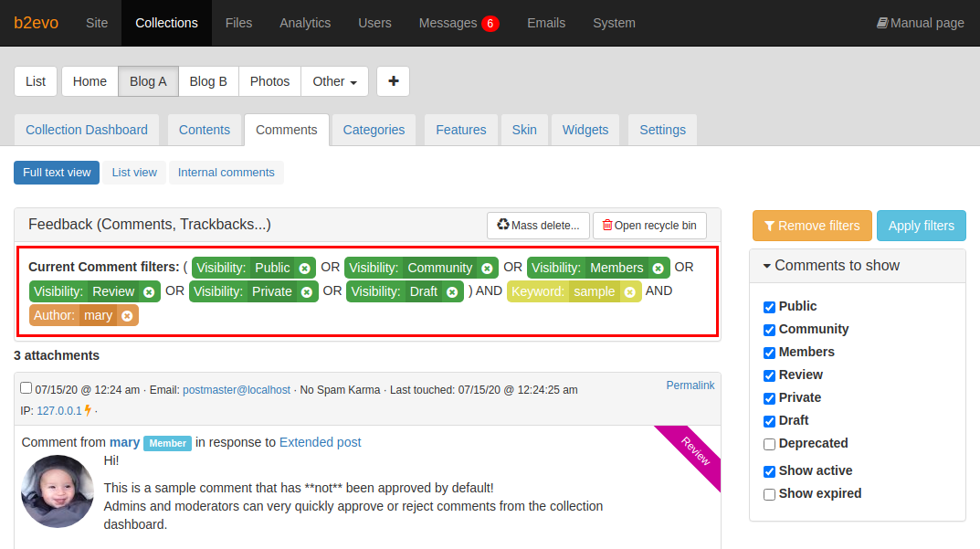Remove the Visibility: Public filter

click(304, 269)
